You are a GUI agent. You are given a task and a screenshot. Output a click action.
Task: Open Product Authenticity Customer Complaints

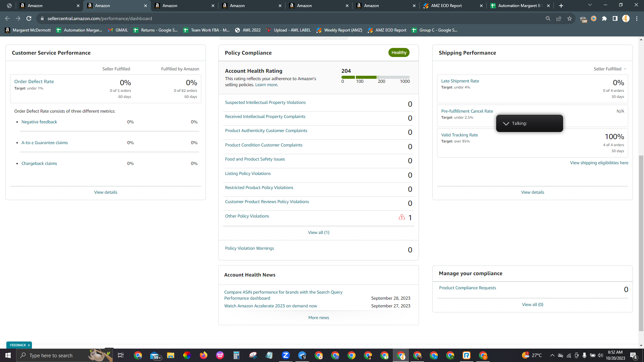266,131
